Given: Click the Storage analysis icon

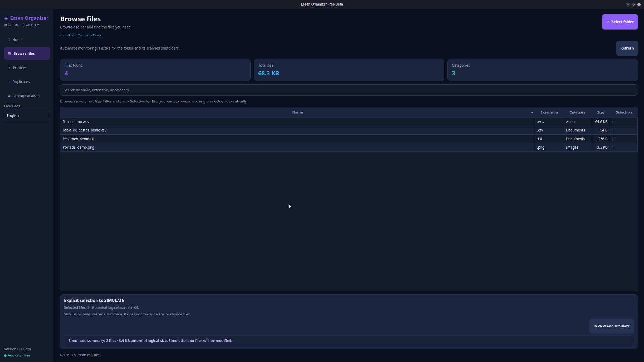Looking at the screenshot, I should pyautogui.click(x=9, y=96).
